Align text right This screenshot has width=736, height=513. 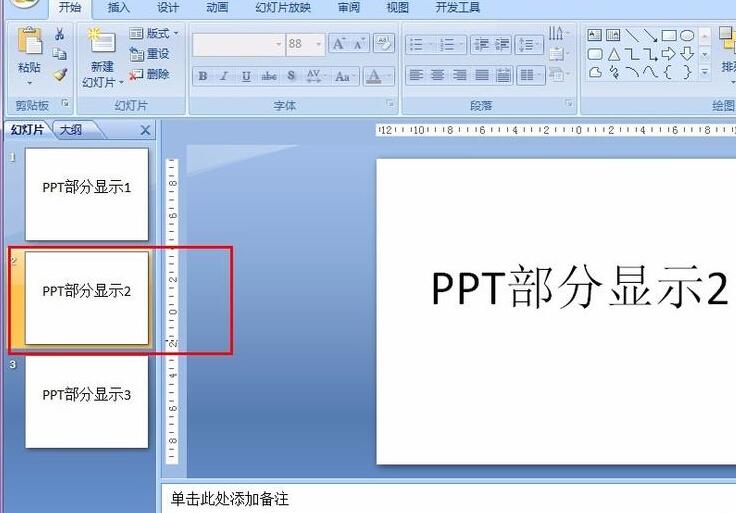pyautogui.click(x=459, y=75)
